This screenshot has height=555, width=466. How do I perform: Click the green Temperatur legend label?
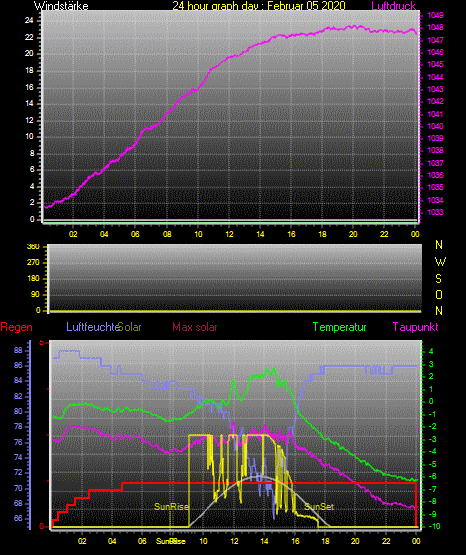pyautogui.click(x=339, y=327)
